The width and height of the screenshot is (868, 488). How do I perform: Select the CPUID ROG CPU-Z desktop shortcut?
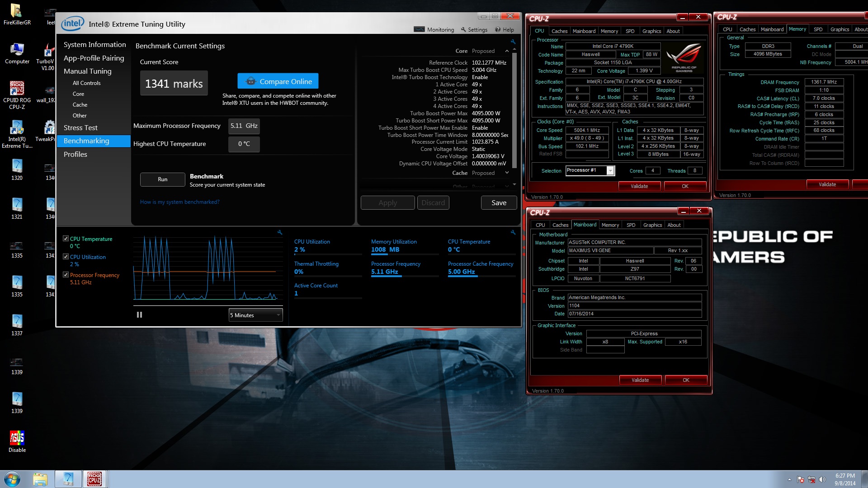17,95
